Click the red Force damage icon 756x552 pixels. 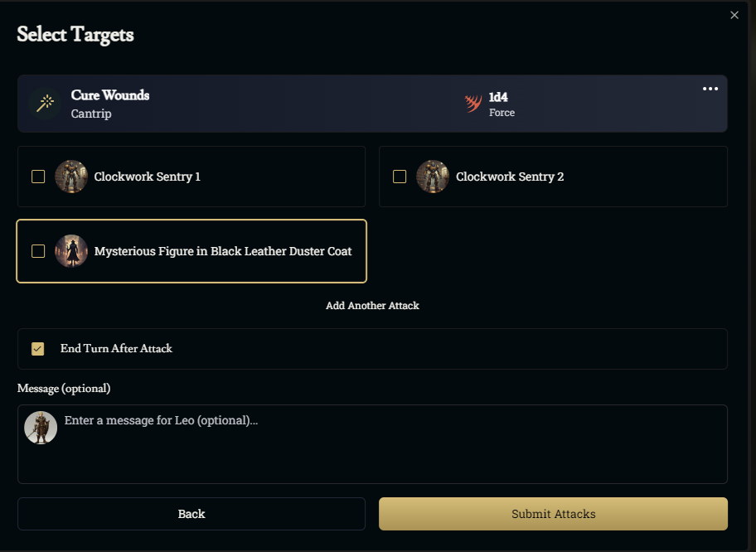472,104
